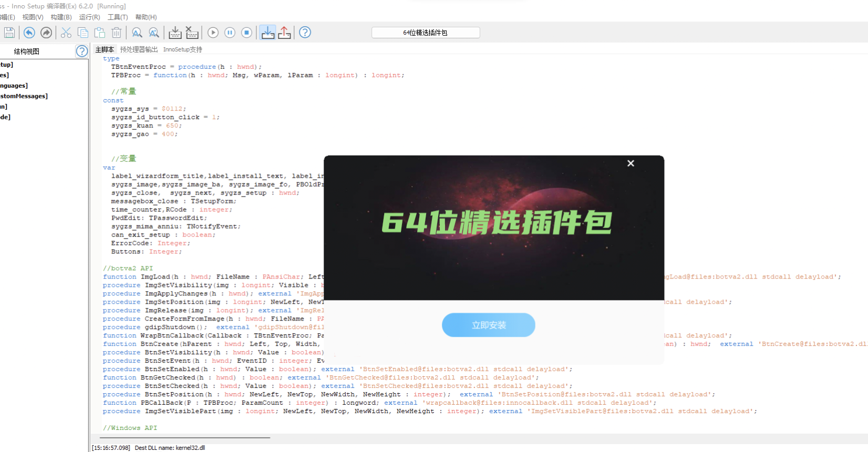
Task: Click the Run play button
Action: click(213, 33)
